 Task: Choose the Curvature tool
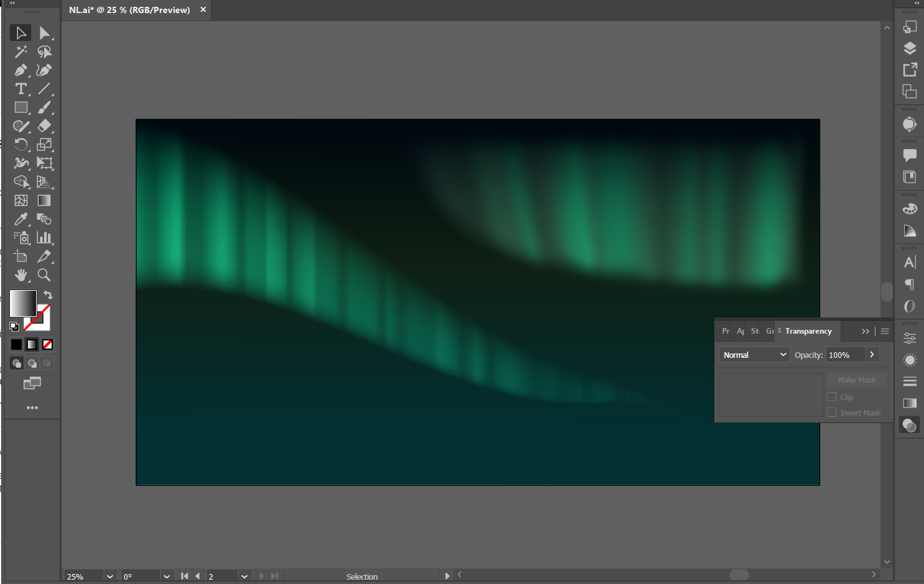(44, 70)
